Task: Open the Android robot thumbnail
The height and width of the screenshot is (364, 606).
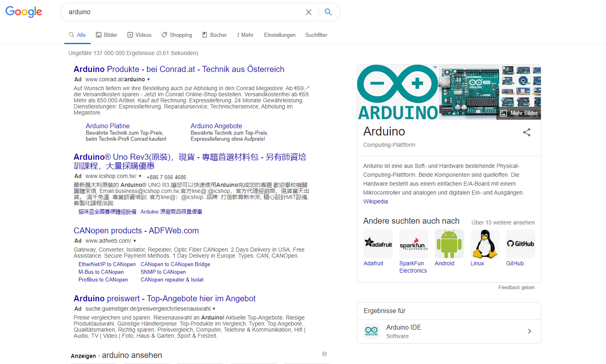Action: 449,244
